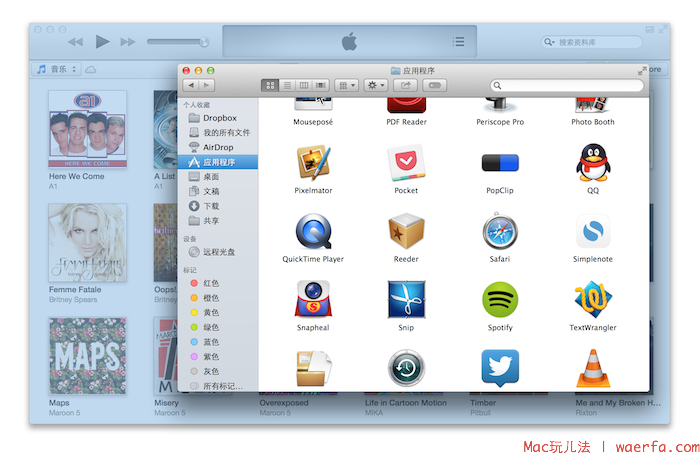This screenshot has width=700, height=457.
Task: Select the QuickTime Player icon
Action: pos(313,231)
